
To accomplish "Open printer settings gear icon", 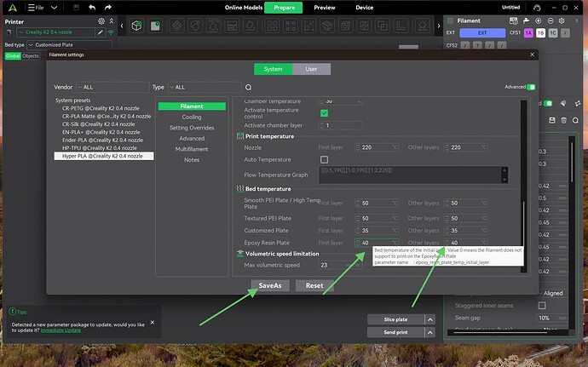I will [x=101, y=21].
